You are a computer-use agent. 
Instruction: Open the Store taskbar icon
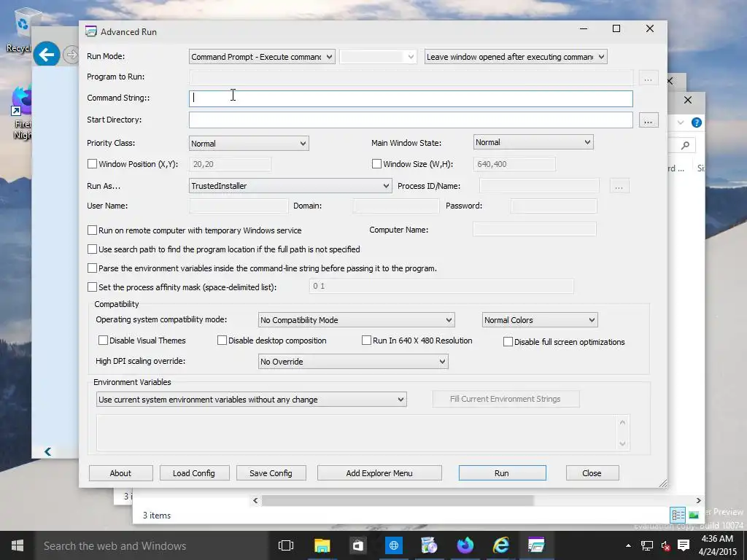tap(357, 545)
